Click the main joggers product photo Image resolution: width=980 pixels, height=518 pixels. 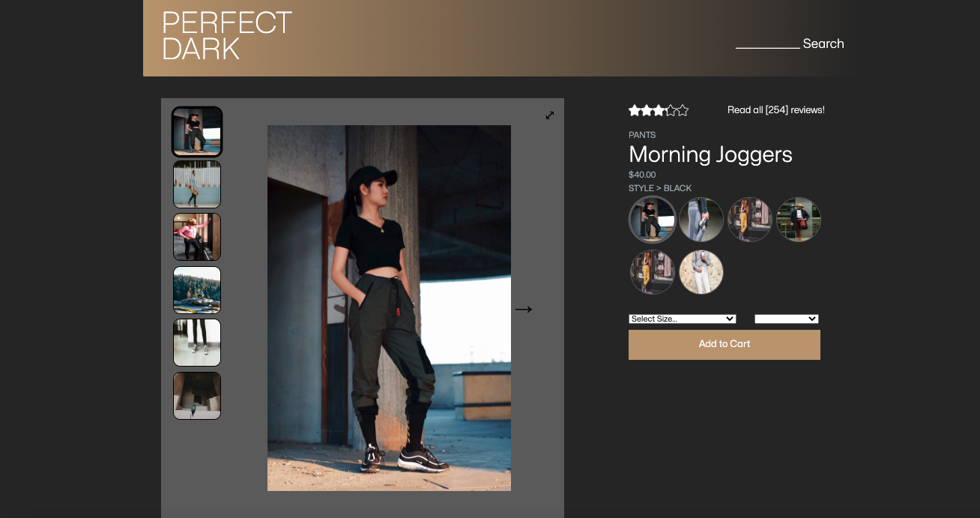[x=389, y=308]
